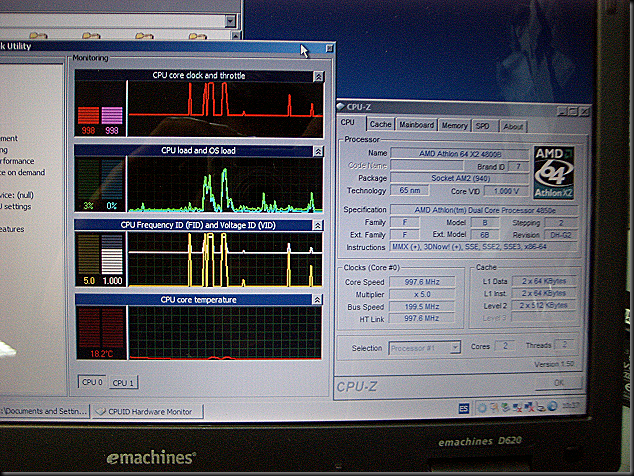The image size is (634, 476).
Task: Click the Technology value 65 nm
Action: point(409,190)
